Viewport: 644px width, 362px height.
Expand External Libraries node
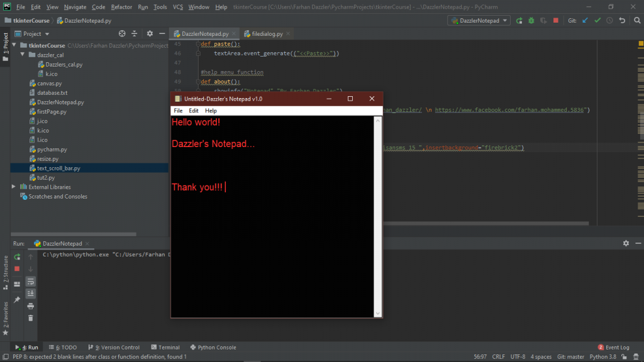14,187
